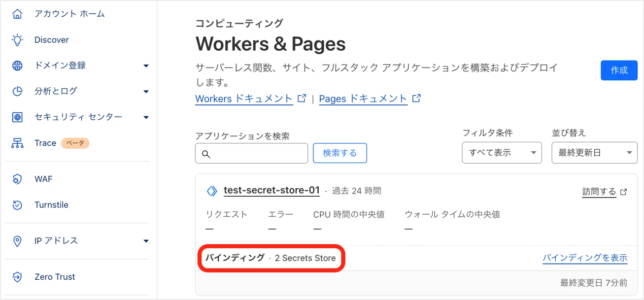The width and height of the screenshot is (644, 300).
Task: Click the 過去 24 時間 text
Action: click(356, 191)
